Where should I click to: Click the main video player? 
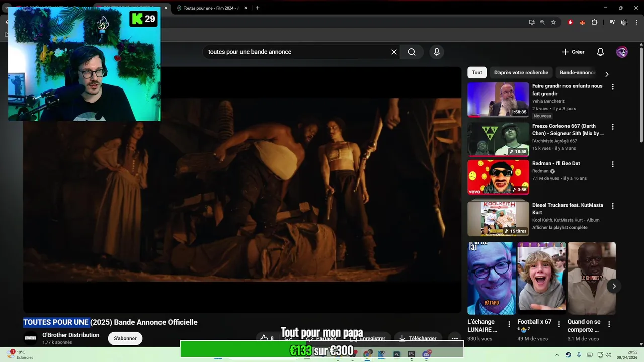pyautogui.click(x=242, y=190)
